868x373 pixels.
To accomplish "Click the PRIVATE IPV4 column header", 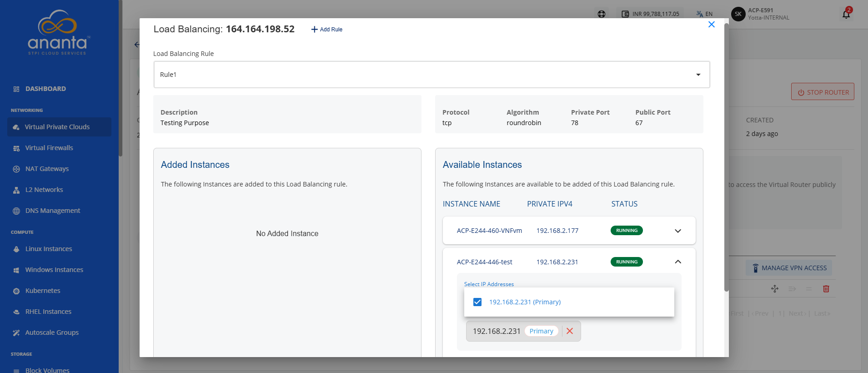I will [550, 204].
